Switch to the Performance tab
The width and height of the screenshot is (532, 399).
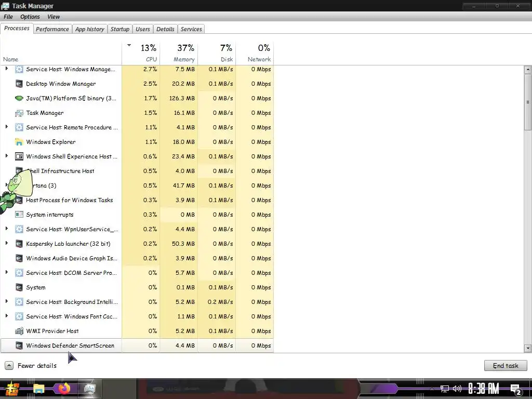[52, 29]
